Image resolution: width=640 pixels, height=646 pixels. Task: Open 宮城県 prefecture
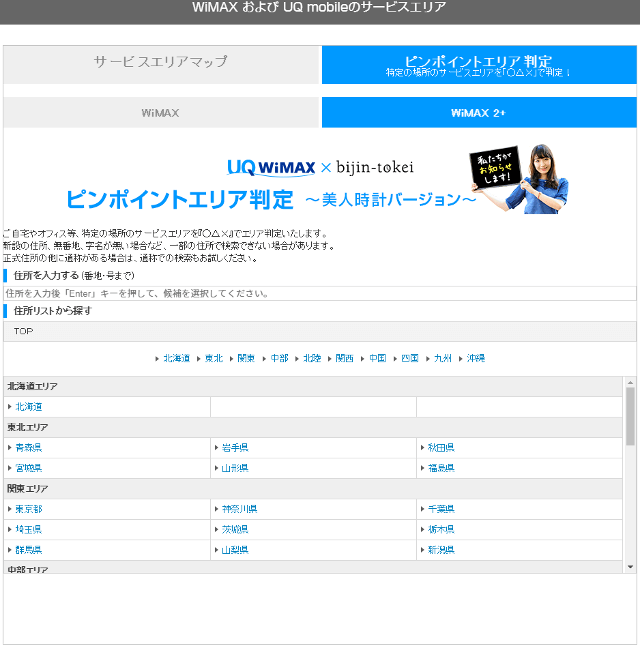[29, 468]
